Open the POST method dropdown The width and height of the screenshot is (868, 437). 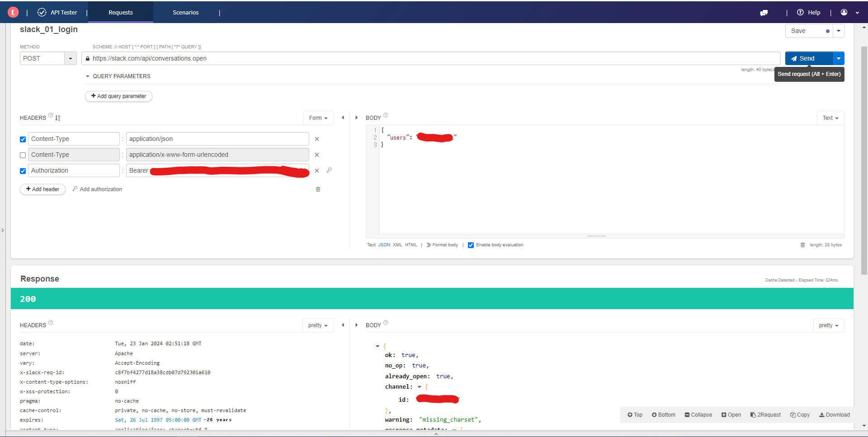[70, 59]
